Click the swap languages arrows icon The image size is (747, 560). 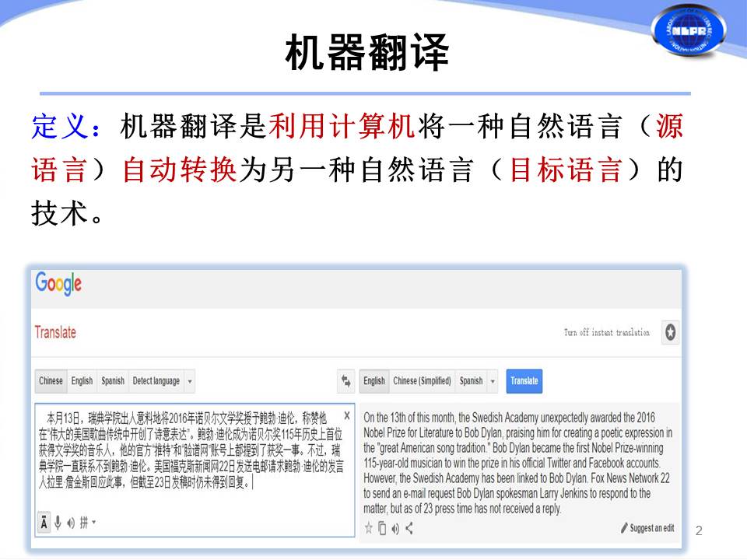point(346,381)
